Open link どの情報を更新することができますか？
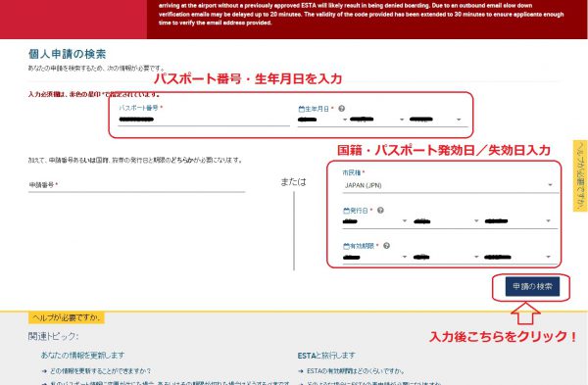588x385 pixels. pos(100,371)
